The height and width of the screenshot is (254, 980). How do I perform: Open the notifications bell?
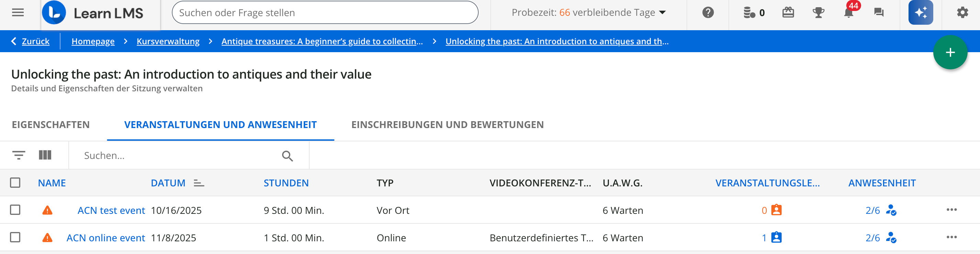[848, 13]
